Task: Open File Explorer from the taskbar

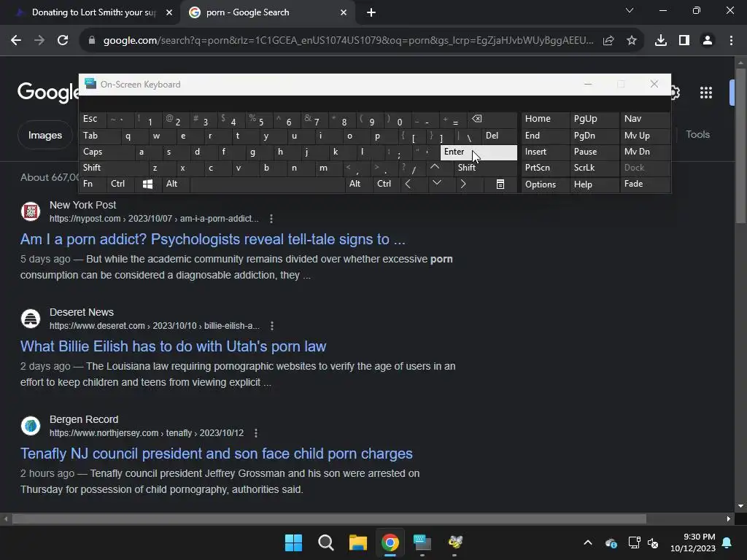Action: pos(357,542)
